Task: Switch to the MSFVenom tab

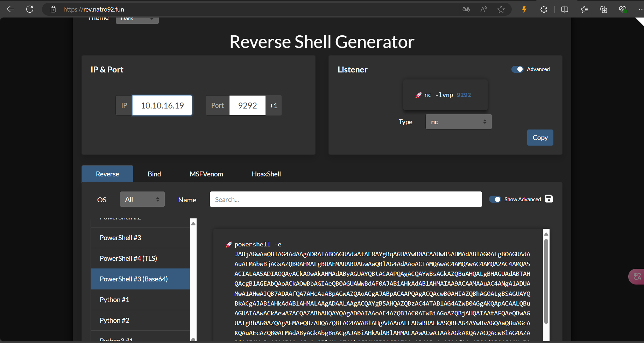Action: tap(206, 174)
